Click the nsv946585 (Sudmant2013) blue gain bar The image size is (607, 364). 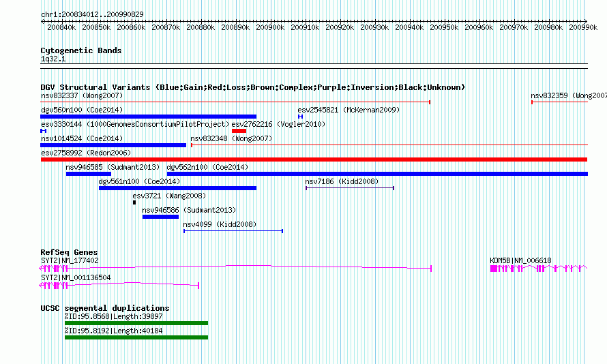pyautogui.click(x=88, y=174)
